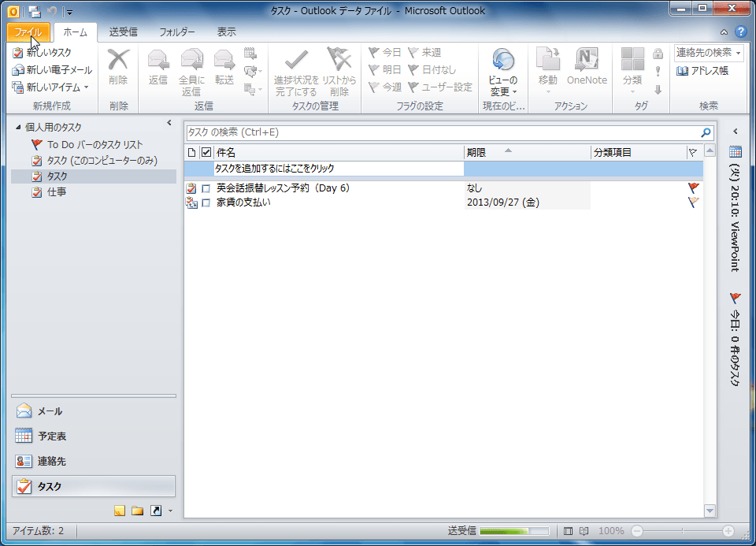Open the notes icon in navigation pane
This screenshot has height=546, width=756.
click(120, 511)
